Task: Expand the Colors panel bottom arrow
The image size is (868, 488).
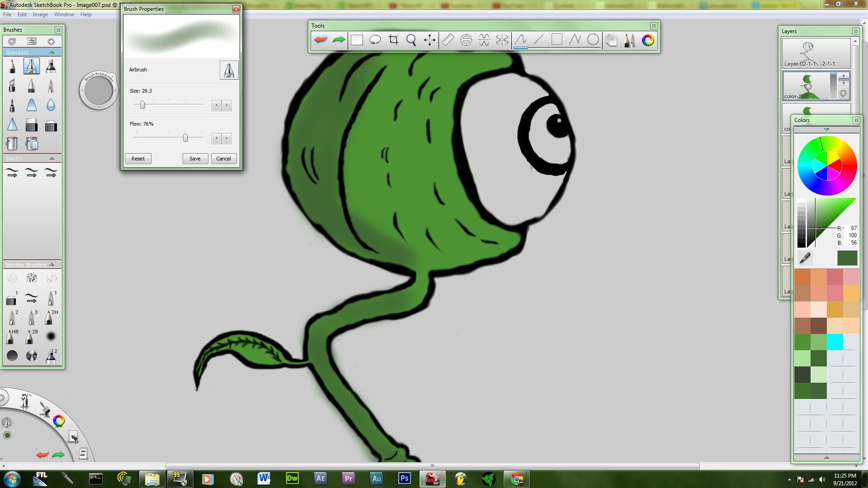Action: tap(826, 458)
